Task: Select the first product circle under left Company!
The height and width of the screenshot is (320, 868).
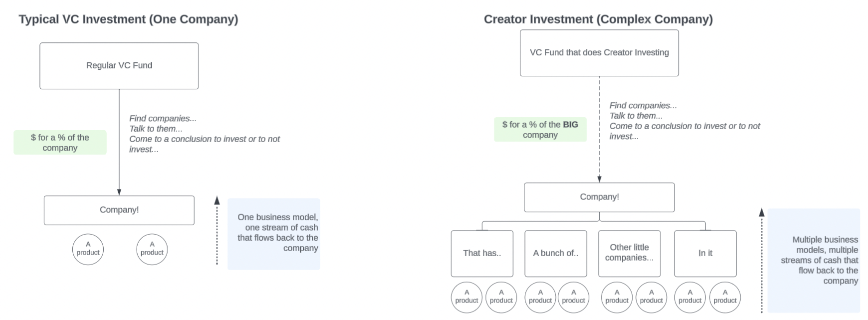Action: (x=88, y=249)
